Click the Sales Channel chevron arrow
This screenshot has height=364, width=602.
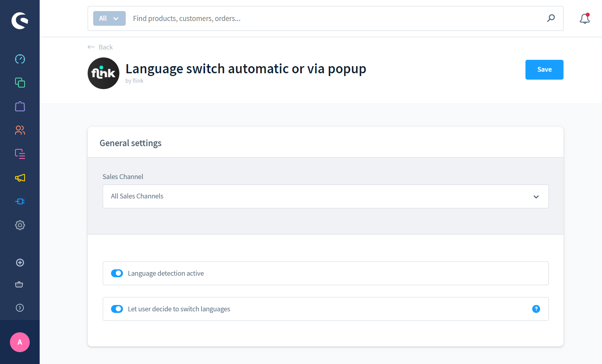[536, 197]
